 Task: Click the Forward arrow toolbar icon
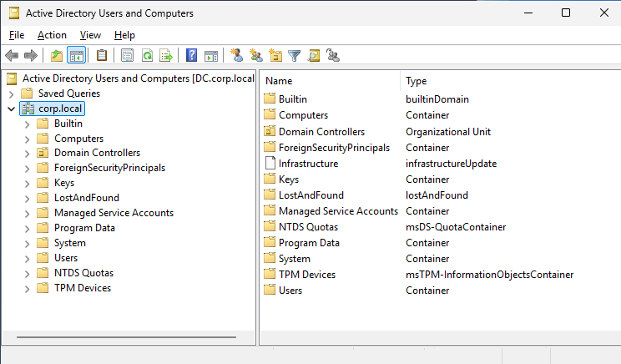point(31,55)
